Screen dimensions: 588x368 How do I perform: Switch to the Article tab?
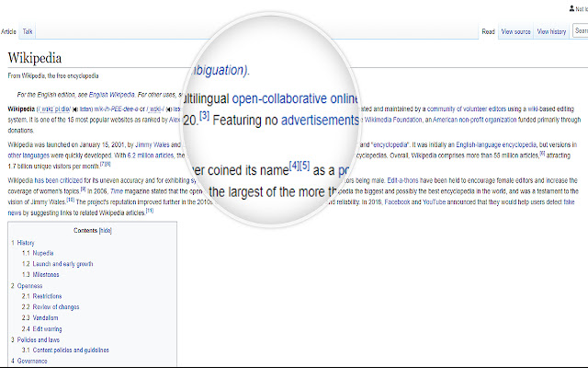click(8, 31)
